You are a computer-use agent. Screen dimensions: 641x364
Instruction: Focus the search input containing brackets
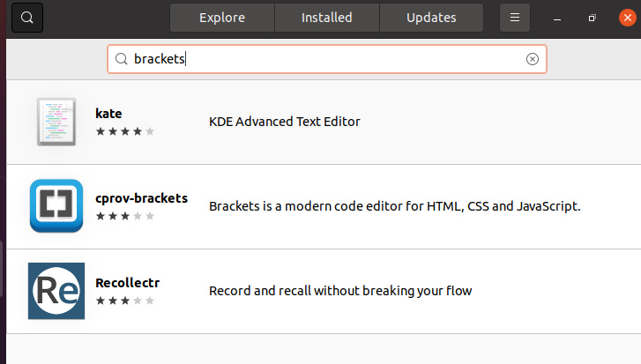[x=326, y=59]
